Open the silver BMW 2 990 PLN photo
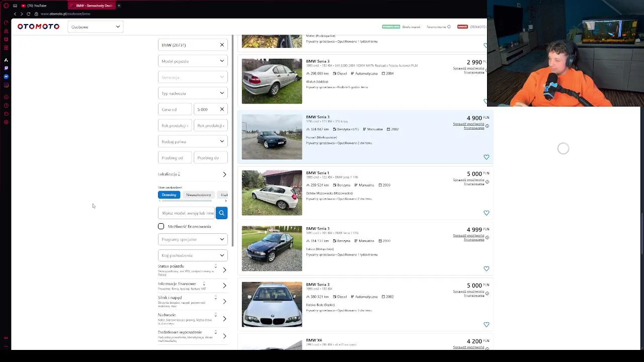The height and width of the screenshot is (362, 644). point(272,81)
